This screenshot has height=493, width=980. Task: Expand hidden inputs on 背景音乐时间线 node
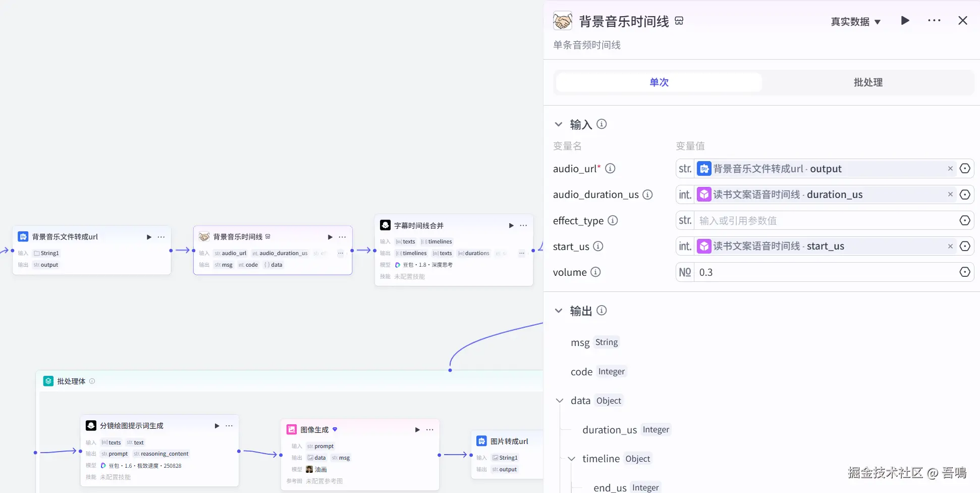[x=341, y=253]
